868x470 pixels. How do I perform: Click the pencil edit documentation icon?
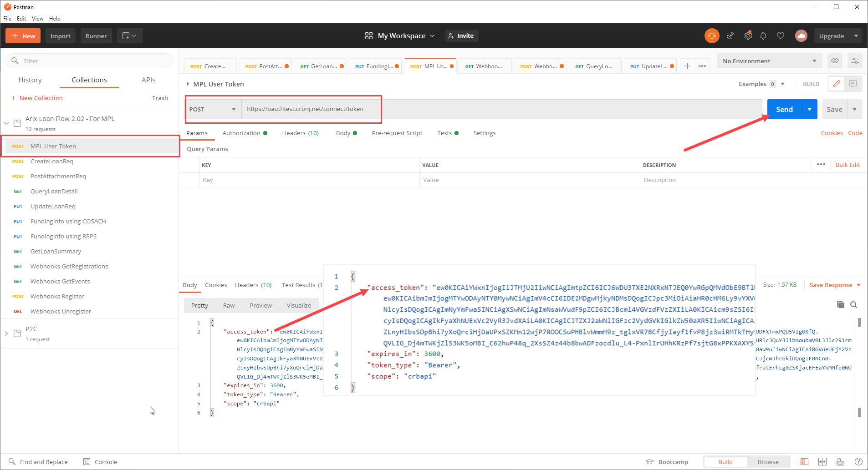(x=836, y=84)
